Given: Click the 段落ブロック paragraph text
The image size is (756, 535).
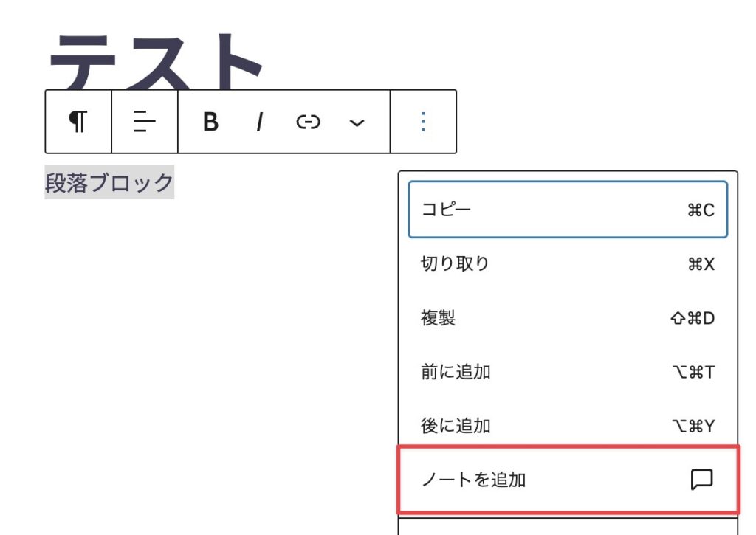Looking at the screenshot, I should 109,182.
